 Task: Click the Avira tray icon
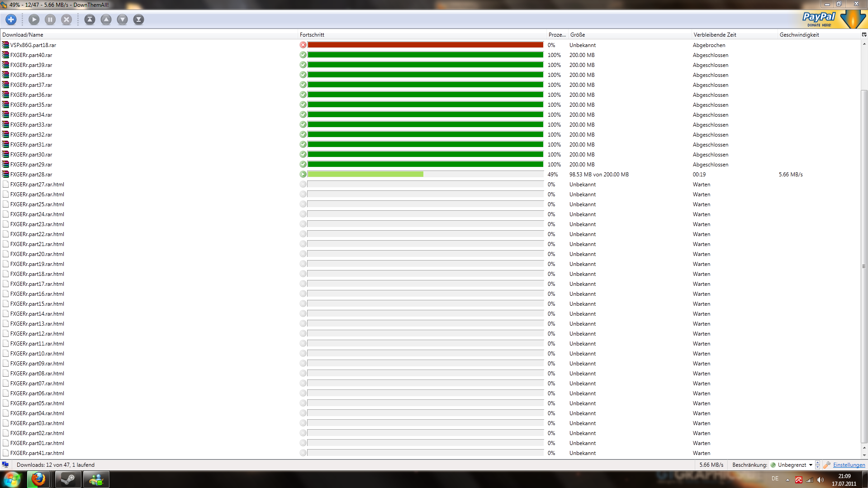point(799,480)
